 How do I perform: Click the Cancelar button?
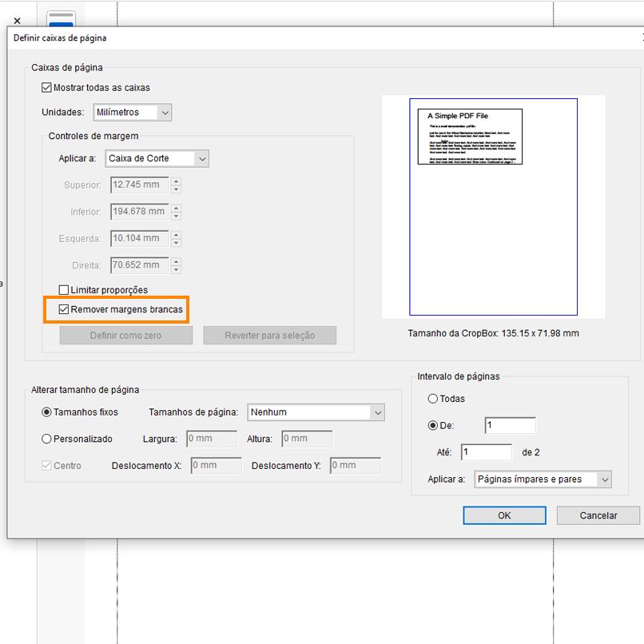pos(598,515)
